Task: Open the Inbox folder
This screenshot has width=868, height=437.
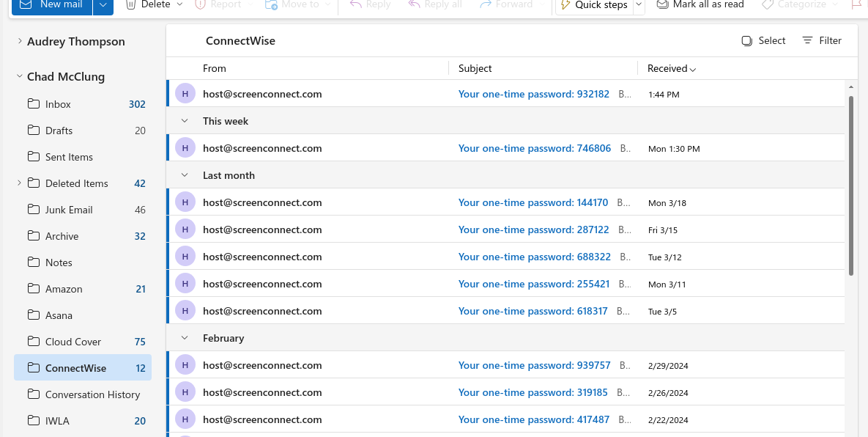Action: [x=83, y=104]
